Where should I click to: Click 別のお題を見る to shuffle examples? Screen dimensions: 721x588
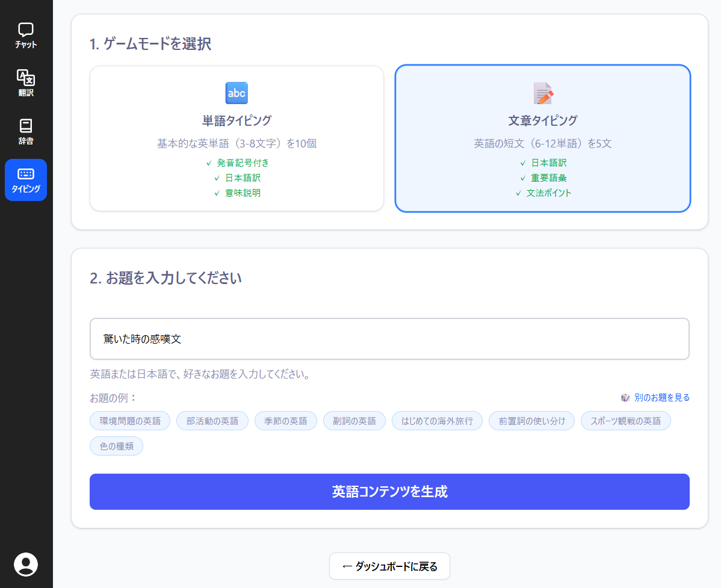pyautogui.click(x=661, y=398)
